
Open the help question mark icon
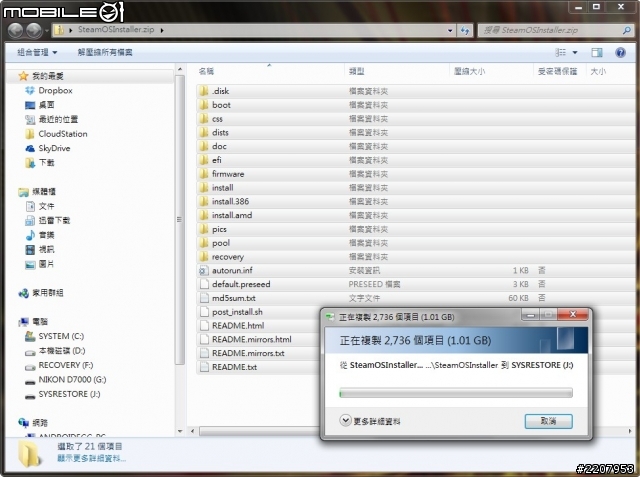tap(620, 52)
